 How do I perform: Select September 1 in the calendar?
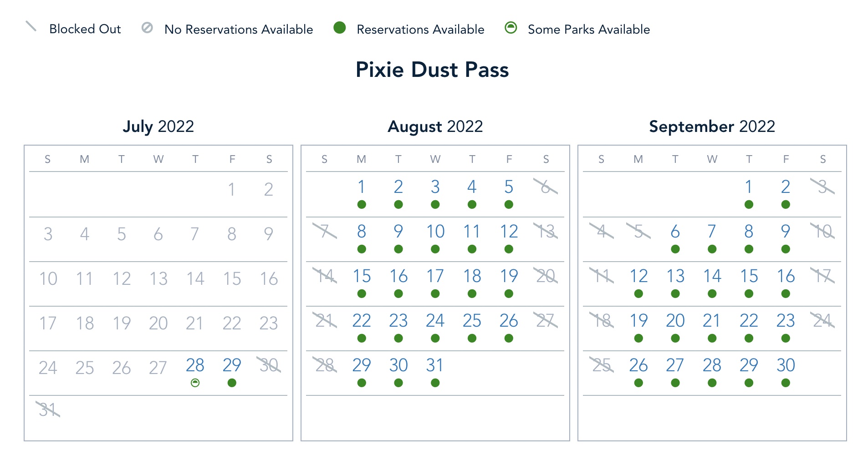749,187
